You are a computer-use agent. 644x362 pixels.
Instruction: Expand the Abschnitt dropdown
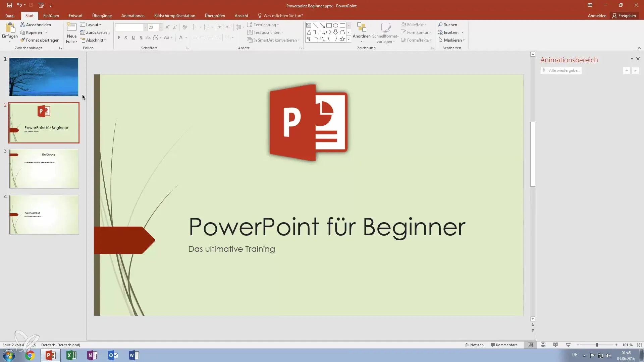94,40
